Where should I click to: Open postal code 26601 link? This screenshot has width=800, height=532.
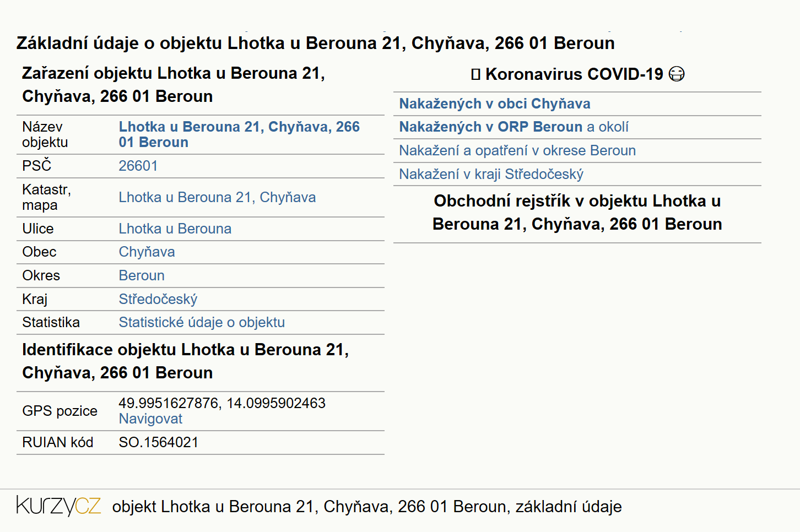coord(138,166)
